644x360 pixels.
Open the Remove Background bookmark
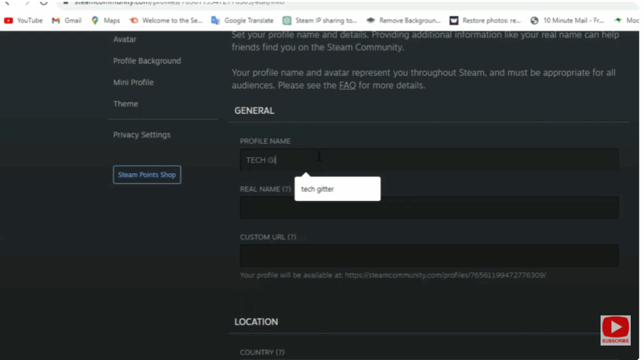point(403,21)
